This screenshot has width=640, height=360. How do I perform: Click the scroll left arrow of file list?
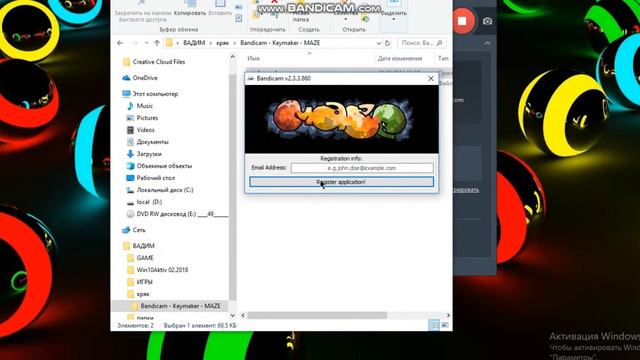pos(243,316)
